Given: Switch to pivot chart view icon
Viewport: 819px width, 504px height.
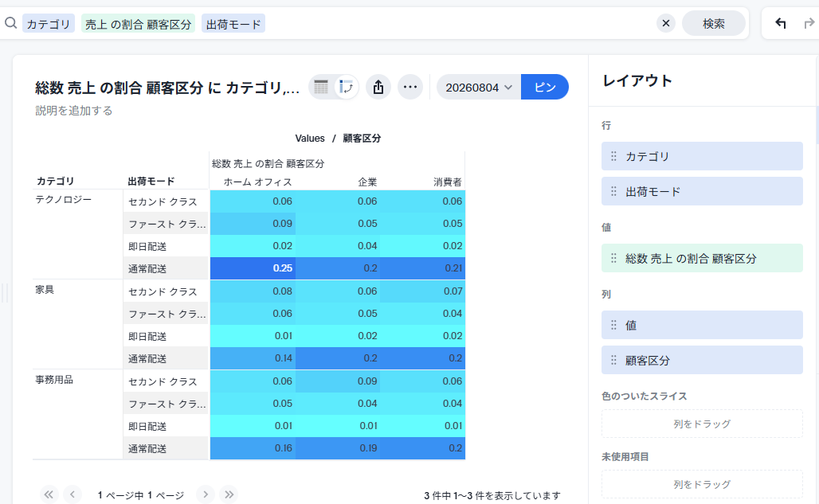Looking at the screenshot, I should (x=346, y=87).
